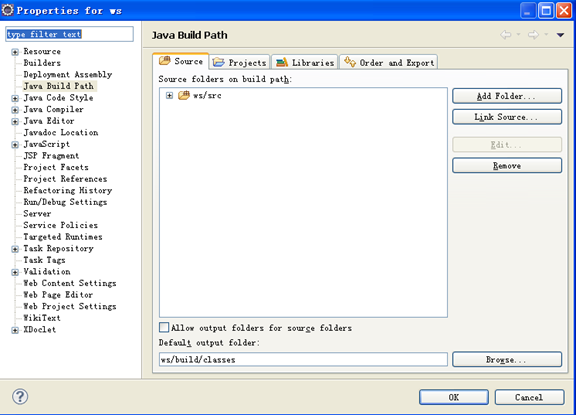576x415 pixels.
Task: Select Web Content Settings in the tree
Action: (70, 283)
